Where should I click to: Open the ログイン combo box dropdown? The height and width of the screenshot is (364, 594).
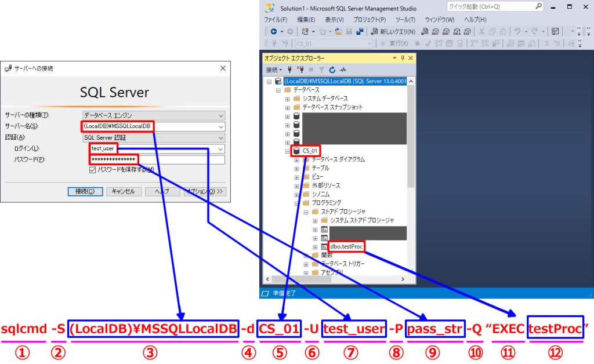(221, 149)
